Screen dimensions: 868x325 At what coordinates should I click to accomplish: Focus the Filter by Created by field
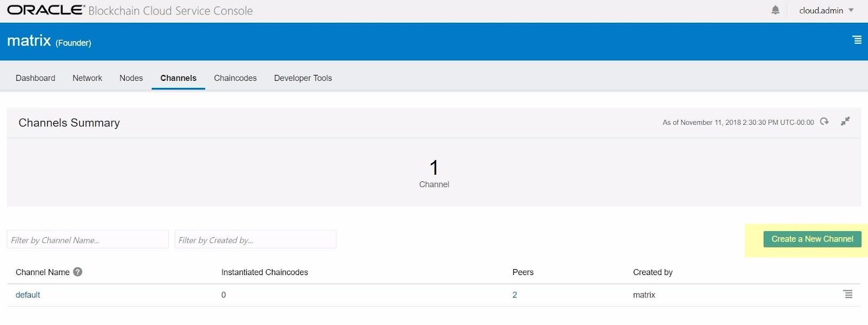[x=256, y=239]
